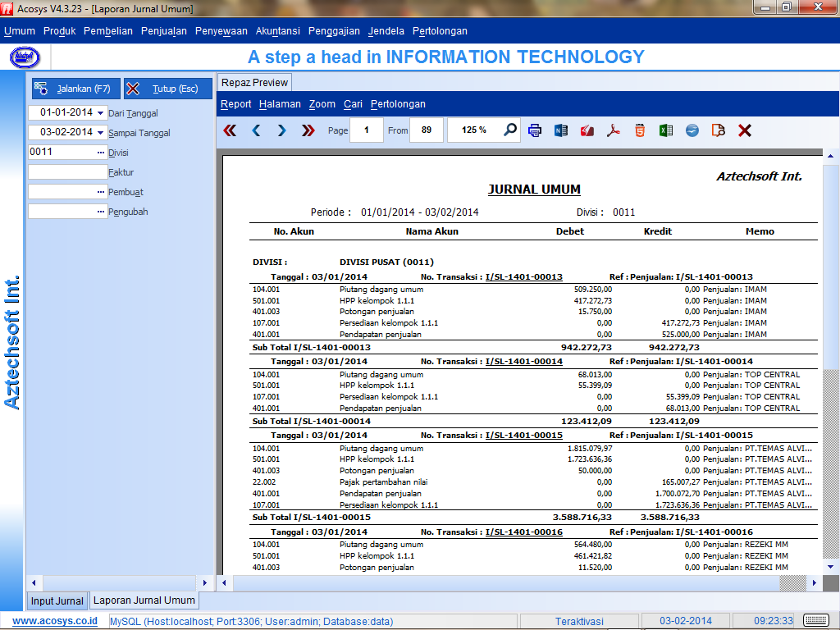Open Pembuat lookup ellipsis button

(x=101, y=192)
